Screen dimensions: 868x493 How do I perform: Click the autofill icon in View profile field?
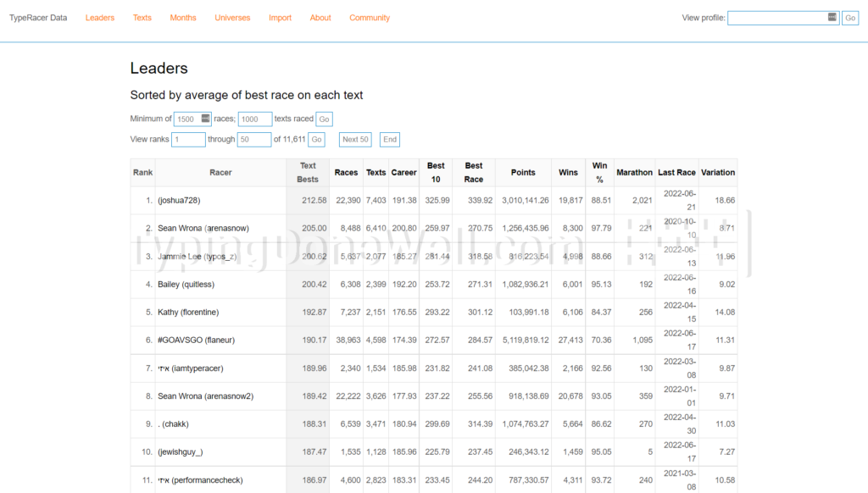point(832,17)
